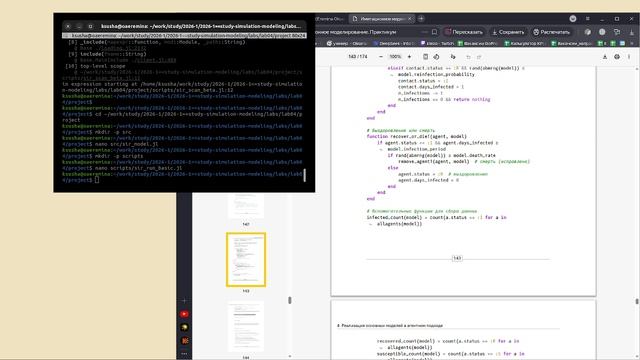640x360 pixels.
Task: Click the PDF document vertical scrollbar
Action: pos(637,302)
